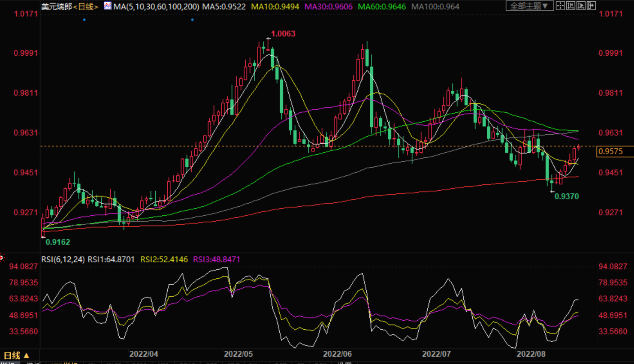Click the jump-to-start axis icon
This screenshot has height=364, width=634.
click(571, 6)
